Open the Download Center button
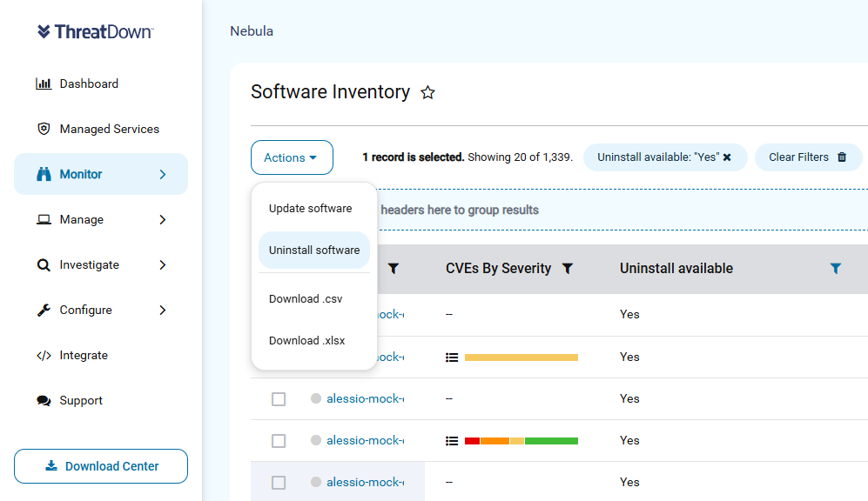The height and width of the screenshot is (501, 868). (101, 466)
